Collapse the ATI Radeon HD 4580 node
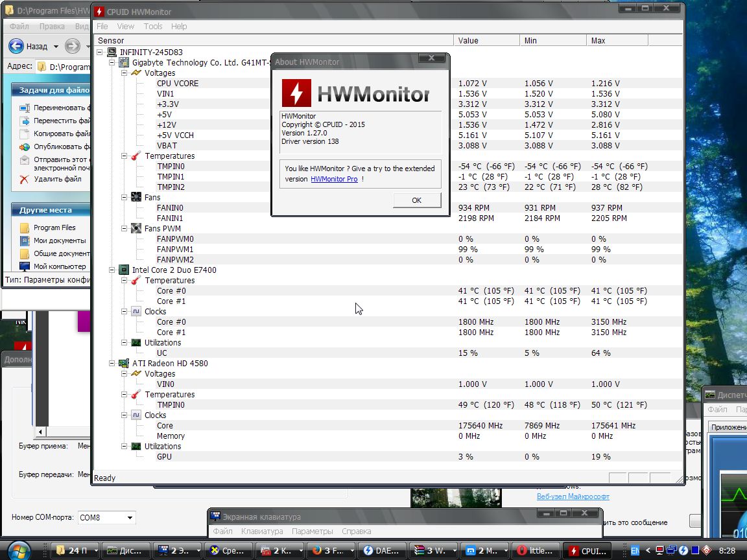This screenshot has width=747, height=560. [x=112, y=364]
